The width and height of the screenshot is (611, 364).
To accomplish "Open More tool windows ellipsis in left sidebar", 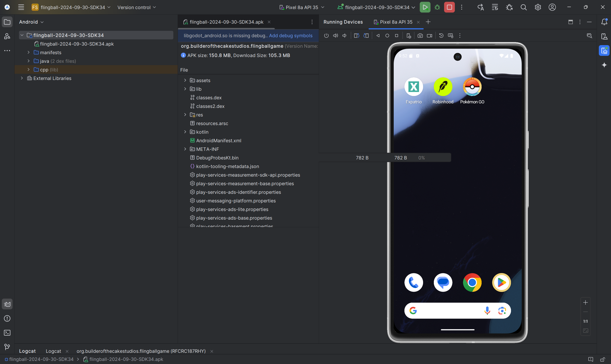I will point(7,51).
